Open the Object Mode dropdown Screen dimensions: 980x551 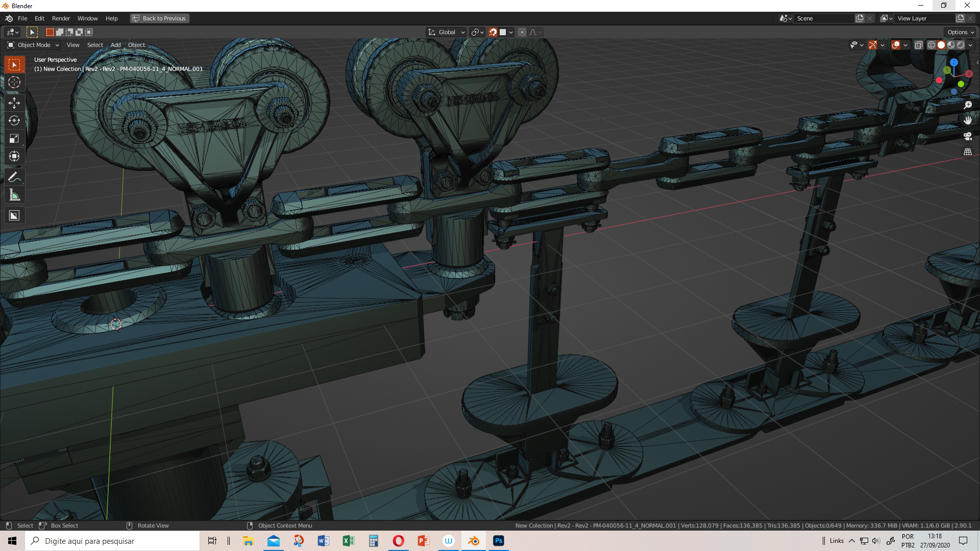tap(33, 45)
